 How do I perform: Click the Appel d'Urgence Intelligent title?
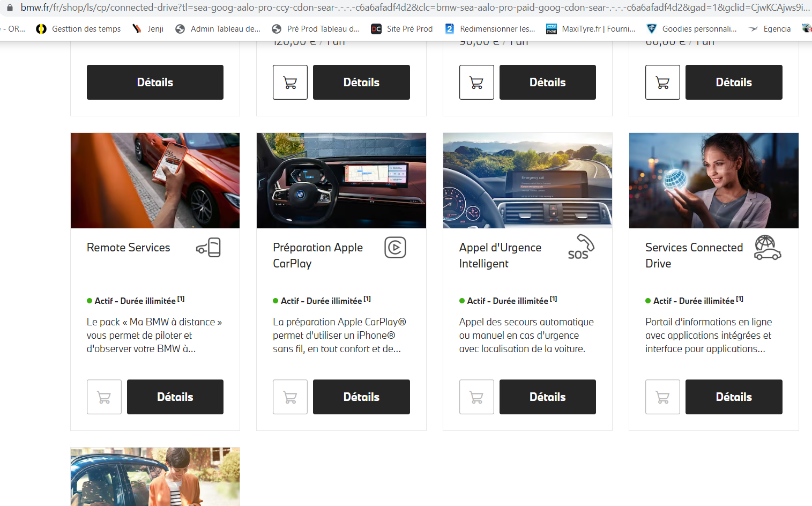pos(500,256)
